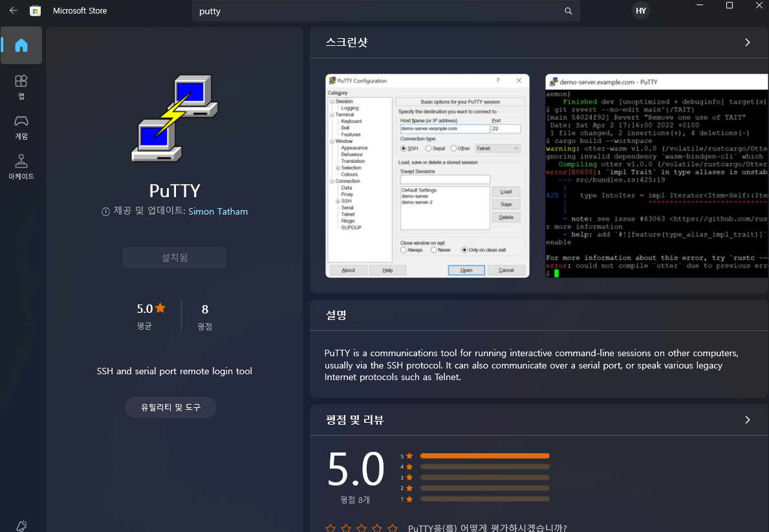Go back using the arrow icon
This screenshot has width=769, height=532.
tap(13, 10)
